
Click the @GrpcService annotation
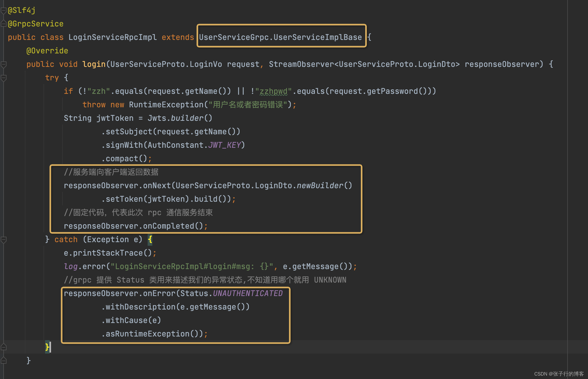click(36, 24)
